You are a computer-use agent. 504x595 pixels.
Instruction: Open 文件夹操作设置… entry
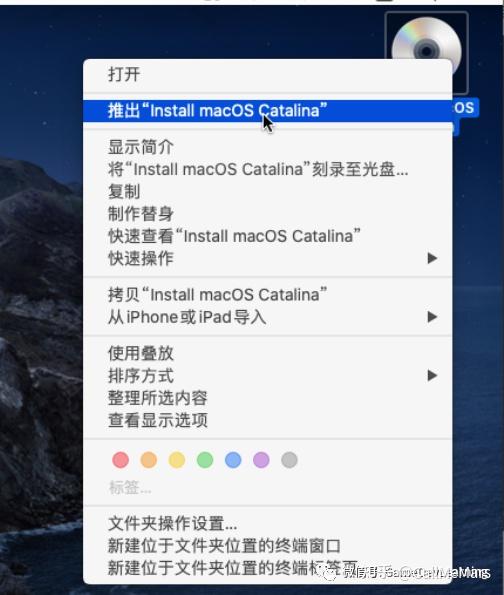(x=268, y=524)
